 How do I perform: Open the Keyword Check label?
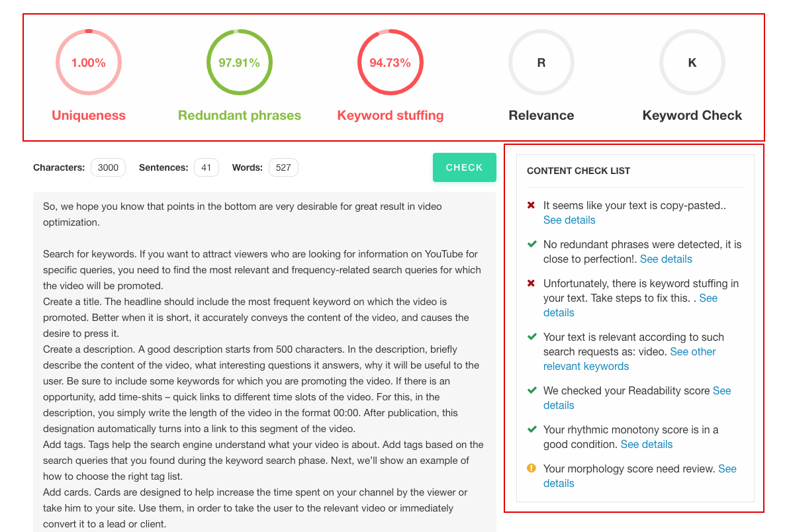tap(692, 115)
